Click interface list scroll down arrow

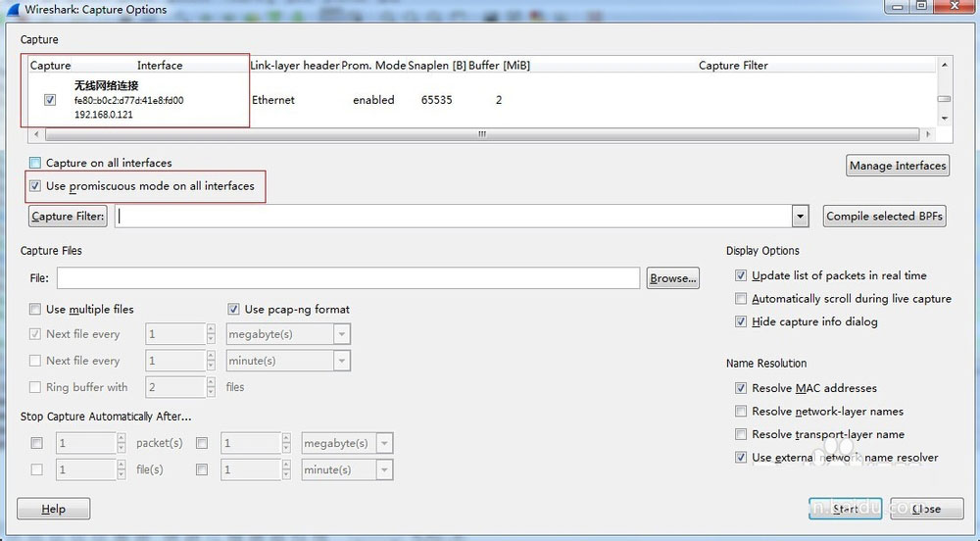click(x=945, y=119)
